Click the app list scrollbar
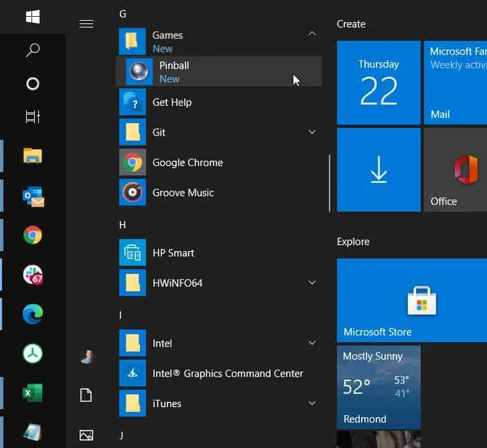 coord(329,183)
